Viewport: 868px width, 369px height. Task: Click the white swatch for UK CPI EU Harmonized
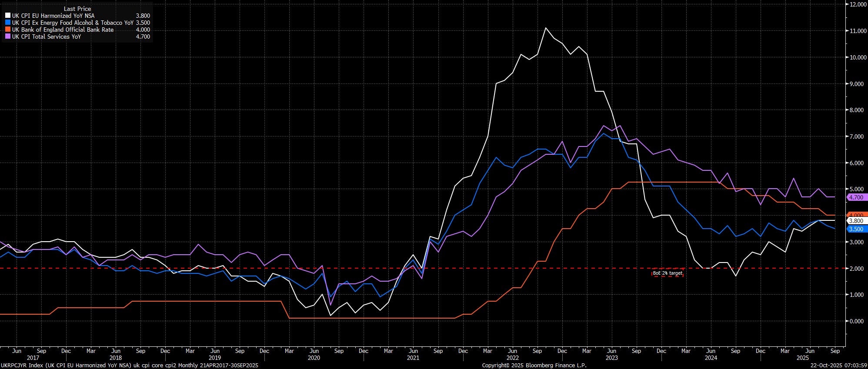tap(8, 16)
